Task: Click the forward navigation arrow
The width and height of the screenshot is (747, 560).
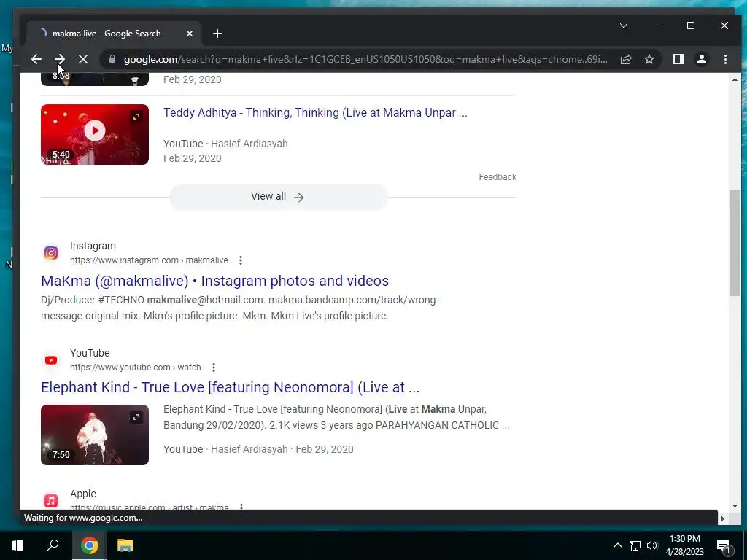Action: click(x=60, y=59)
